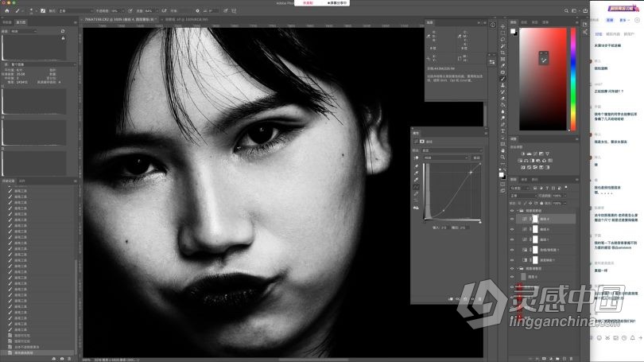Toggle layer filtering switch in Layers panel
The height and width of the screenshot is (362, 644).
[x=566, y=188]
